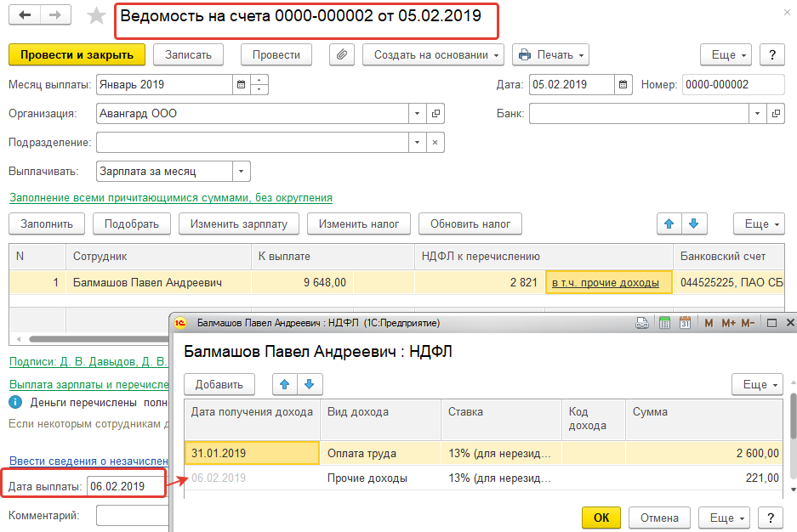Screen dimensions: 797x532
Task: Open calendar for Месяц выплаты field
Action: tap(241, 85)
